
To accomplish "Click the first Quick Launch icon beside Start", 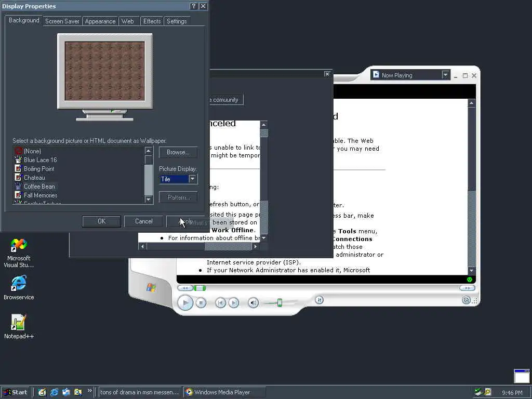I will (42, 392).
